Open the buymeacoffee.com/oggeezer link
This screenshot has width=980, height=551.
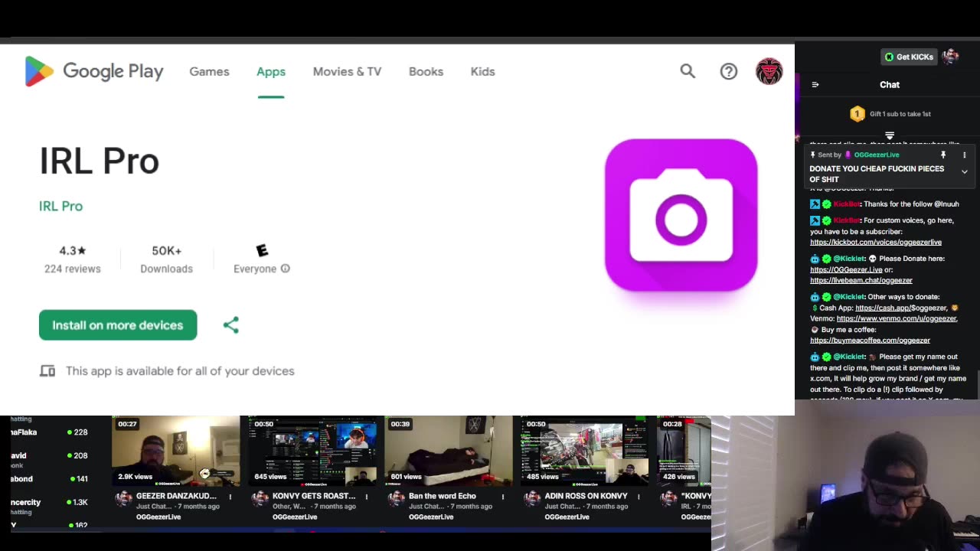pos(870,340)
